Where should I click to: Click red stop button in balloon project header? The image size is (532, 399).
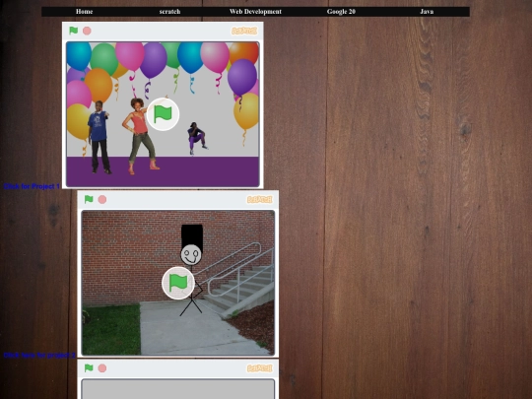(87, 31)
